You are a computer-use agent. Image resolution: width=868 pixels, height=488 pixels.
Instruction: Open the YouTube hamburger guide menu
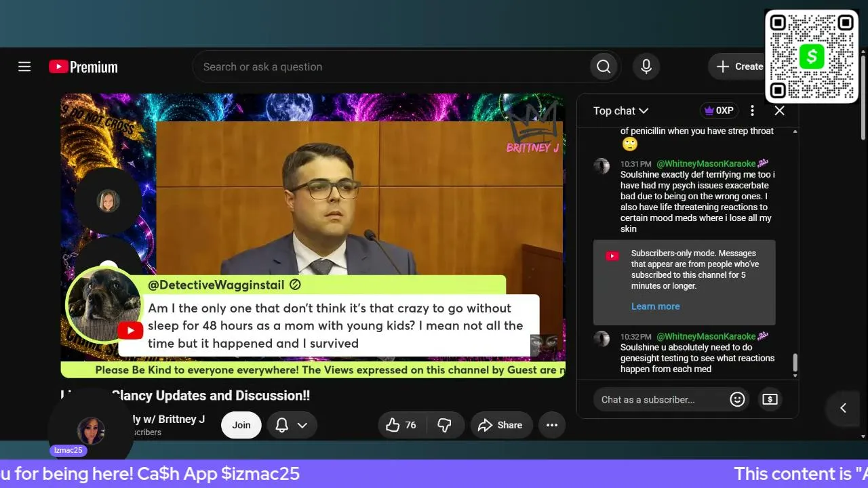[x=24, y=66]
